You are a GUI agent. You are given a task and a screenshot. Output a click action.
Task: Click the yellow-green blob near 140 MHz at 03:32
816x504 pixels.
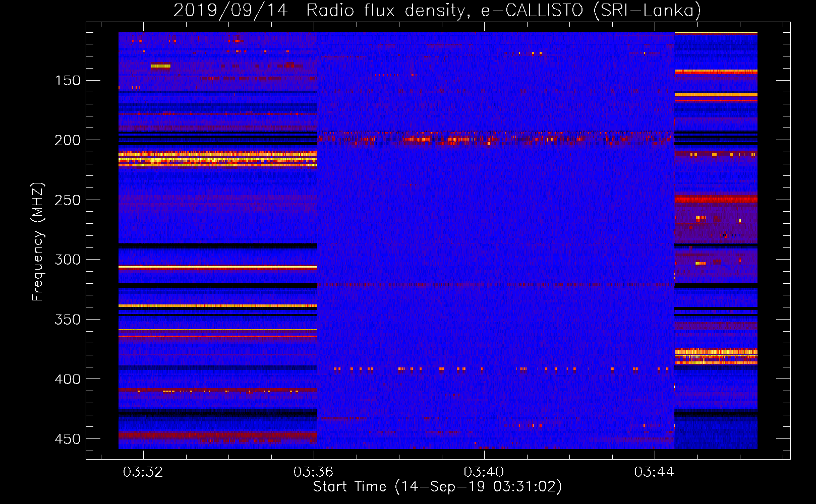pos(161,66)
